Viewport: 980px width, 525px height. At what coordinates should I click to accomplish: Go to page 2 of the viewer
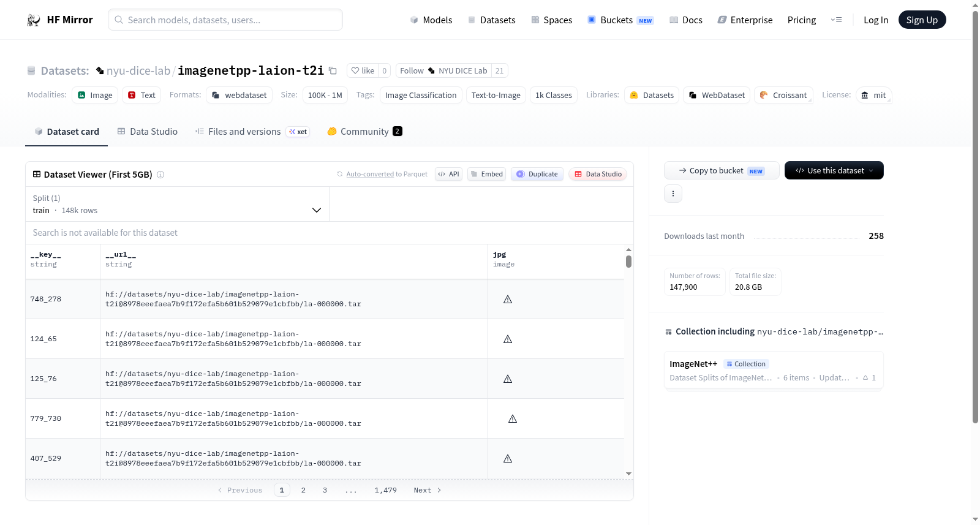click(303, 490)
